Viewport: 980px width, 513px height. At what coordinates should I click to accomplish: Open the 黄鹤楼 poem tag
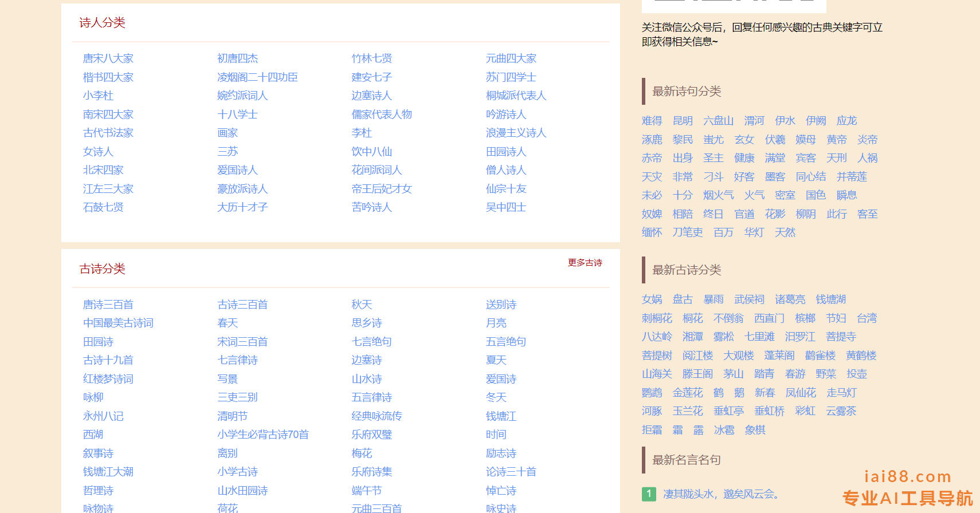[861, 356]
